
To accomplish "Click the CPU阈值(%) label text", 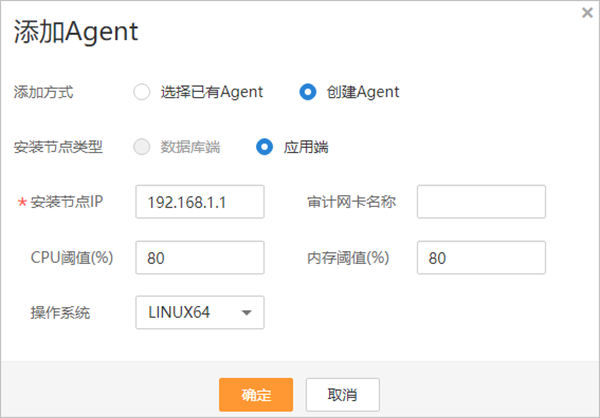I will pos(72,258).
